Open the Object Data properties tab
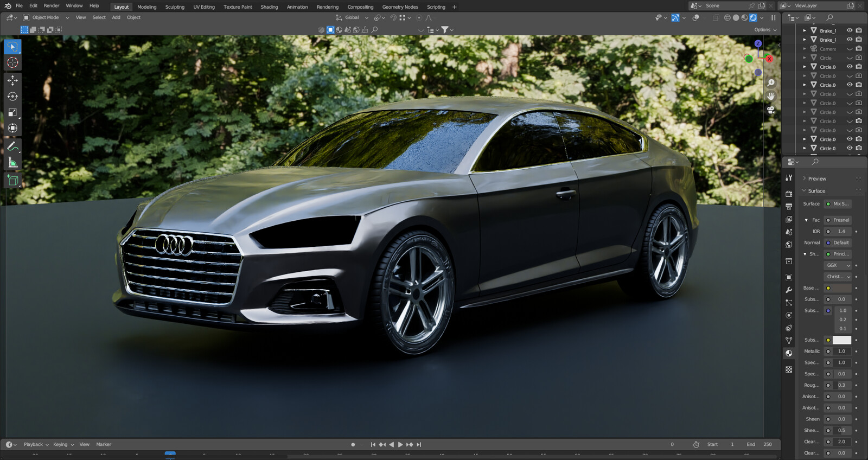The height and width of the screenshot is (460, 868). [x=789, y=341]
